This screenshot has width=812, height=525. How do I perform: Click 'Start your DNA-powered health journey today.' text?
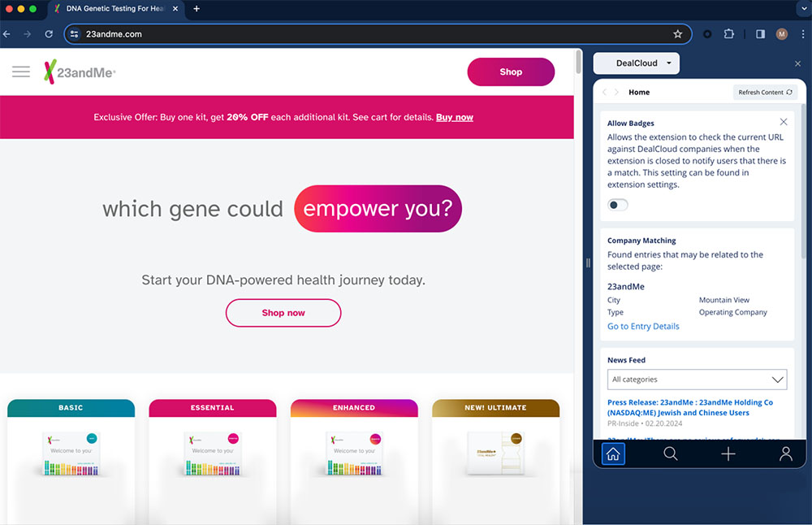283,280
